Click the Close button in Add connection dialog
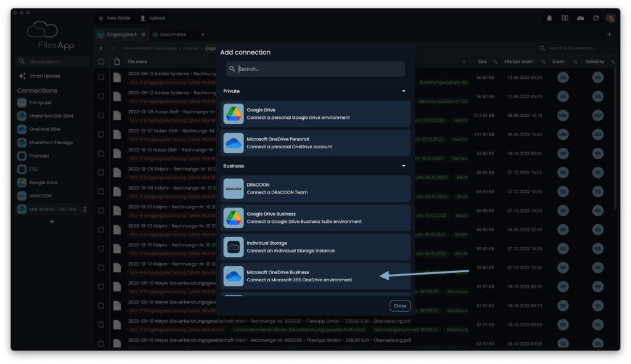Screen dimensions: 631x364 [x=400, y=306]
